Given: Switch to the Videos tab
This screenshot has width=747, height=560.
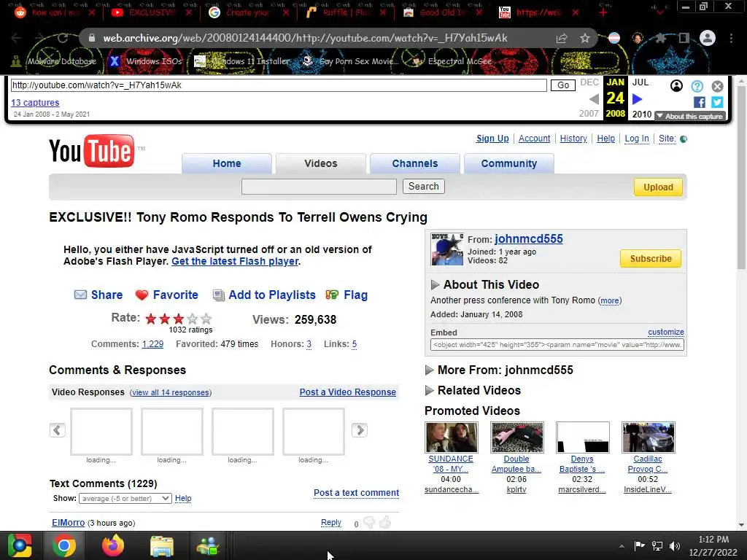Looking at the screenshot, I should [x=321, y=163].
